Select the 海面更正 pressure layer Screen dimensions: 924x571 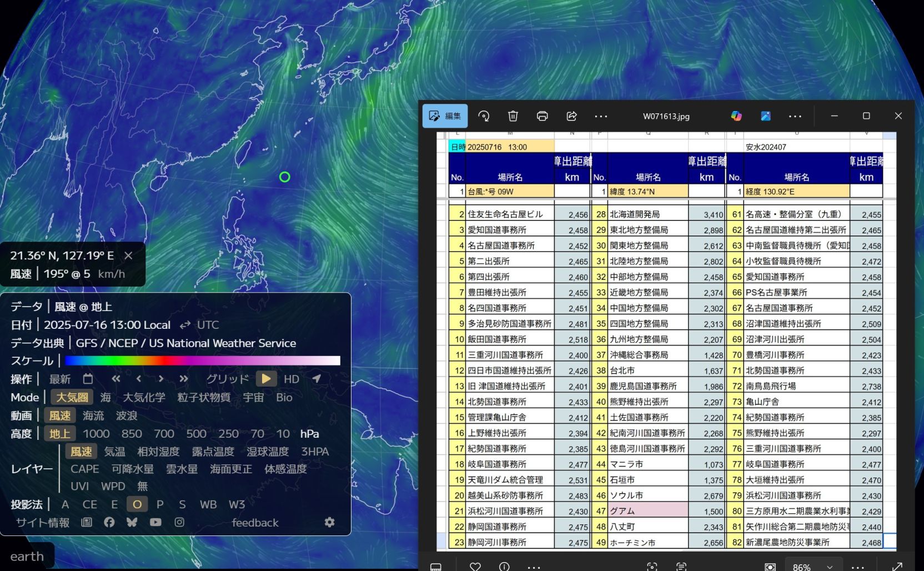[231, 469]
